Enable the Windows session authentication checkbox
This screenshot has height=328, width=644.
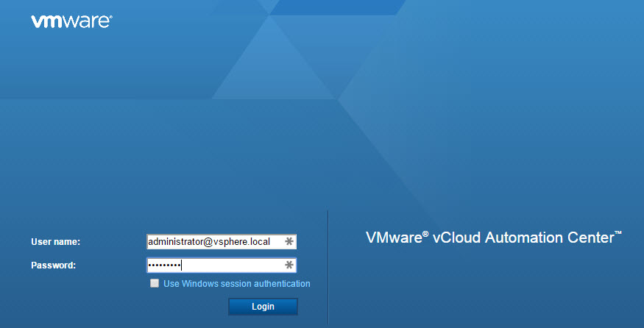(154, 283)
